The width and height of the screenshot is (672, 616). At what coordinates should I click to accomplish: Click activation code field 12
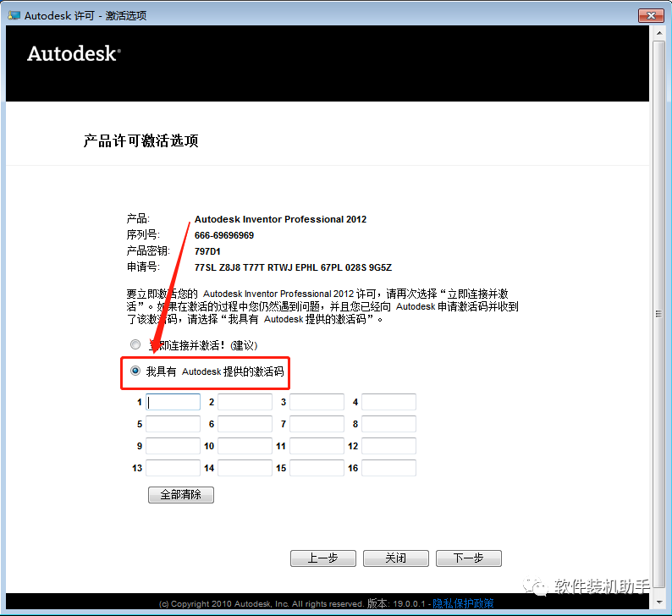click(388, 446)
